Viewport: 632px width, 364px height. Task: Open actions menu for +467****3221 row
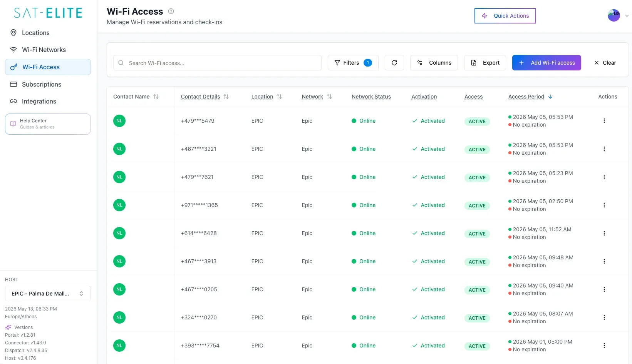604,149
